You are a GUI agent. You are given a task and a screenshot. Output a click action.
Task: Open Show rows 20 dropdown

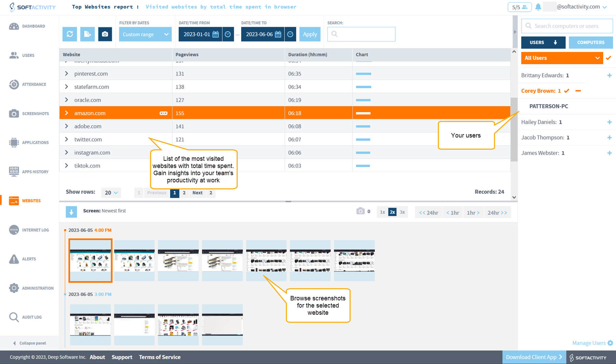[x=111, y=193]
